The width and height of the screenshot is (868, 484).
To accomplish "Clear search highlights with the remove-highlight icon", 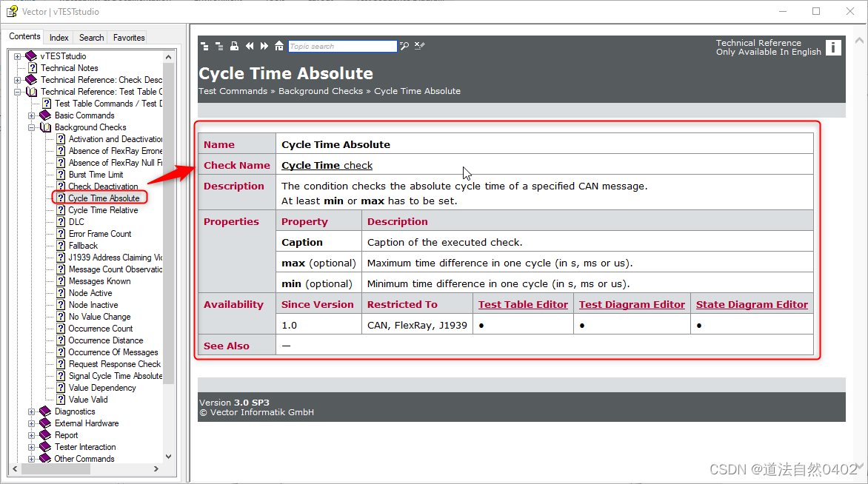I will pos(419,45).
